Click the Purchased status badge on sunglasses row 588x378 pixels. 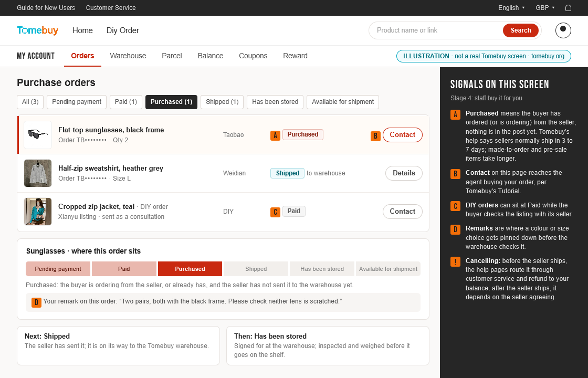click(x=302, y=134)
